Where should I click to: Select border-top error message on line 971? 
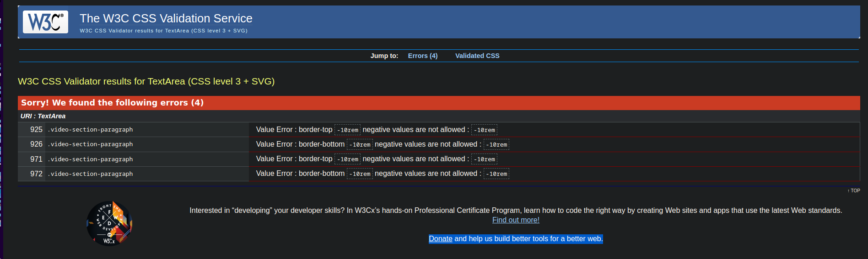[x=377, y=159]
